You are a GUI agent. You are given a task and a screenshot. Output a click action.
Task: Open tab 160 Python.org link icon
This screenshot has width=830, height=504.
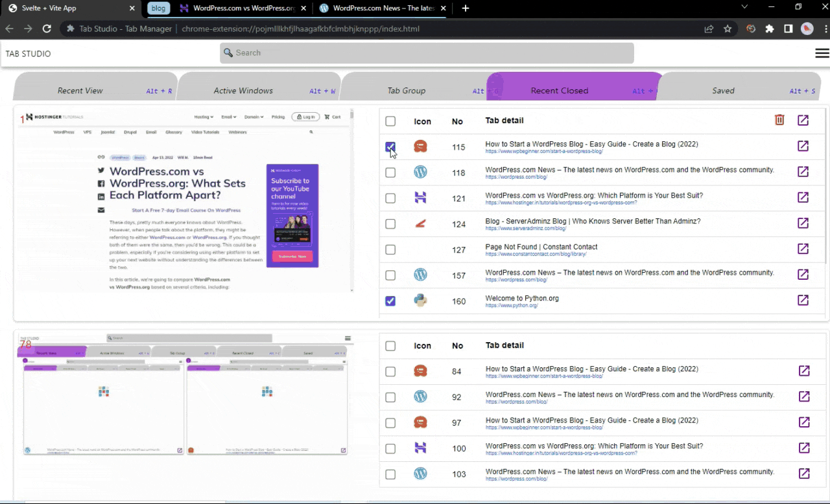point(803,300)
